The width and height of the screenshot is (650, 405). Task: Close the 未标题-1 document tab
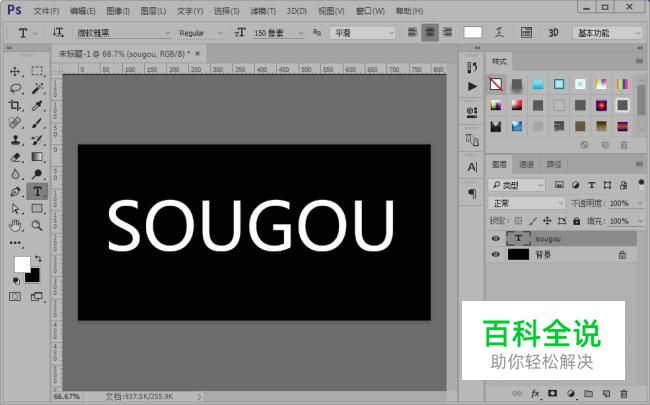click(197, 53)
